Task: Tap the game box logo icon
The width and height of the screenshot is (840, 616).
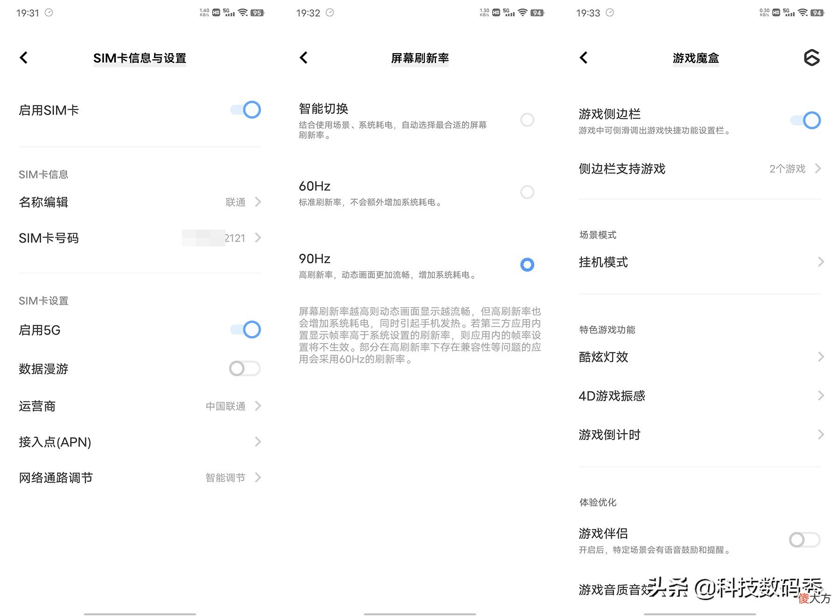Action: click(x=812, y=58)
